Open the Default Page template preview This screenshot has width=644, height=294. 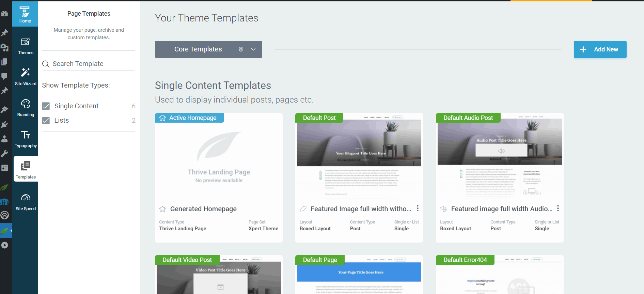pos(359,275)
